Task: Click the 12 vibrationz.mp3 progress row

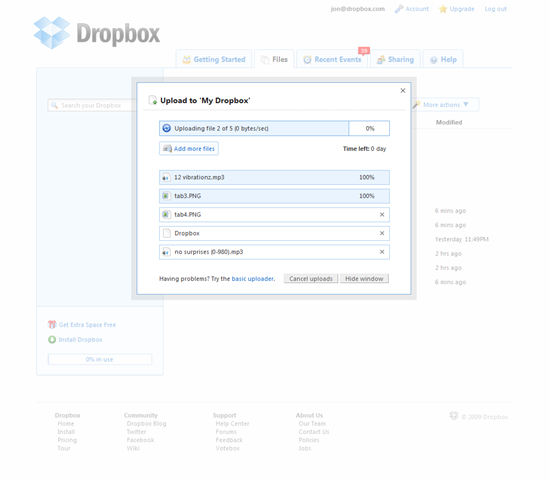Action: coord(274,178)
